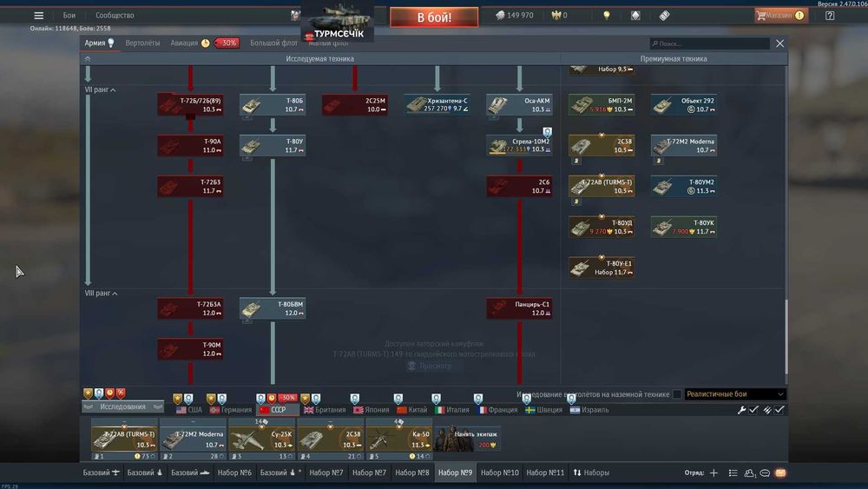The width and height of the screenshot is (868, 489).
Task: Select the Япония nation tab
Action: click(x=372, y=410)
